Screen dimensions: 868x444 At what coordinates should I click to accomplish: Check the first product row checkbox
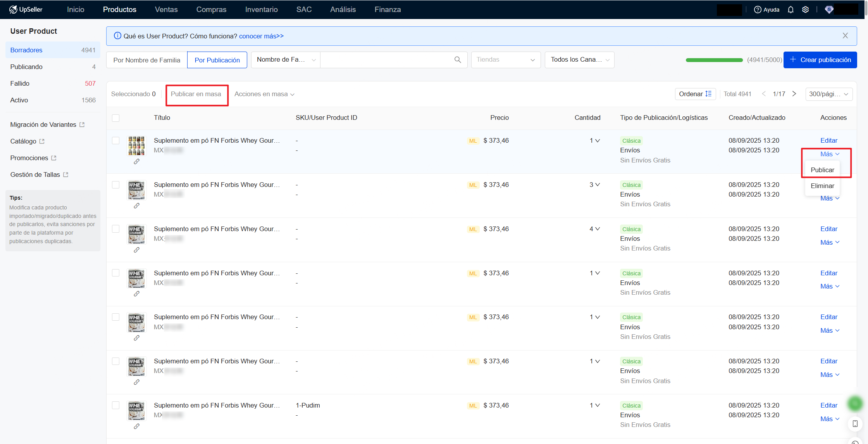tap(115, 140)
